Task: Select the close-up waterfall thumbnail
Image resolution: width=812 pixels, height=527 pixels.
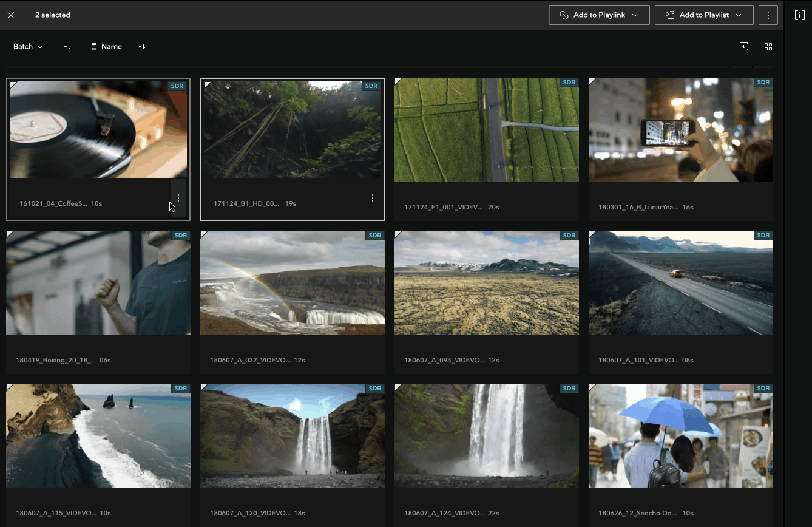Action: coord(487,436)
